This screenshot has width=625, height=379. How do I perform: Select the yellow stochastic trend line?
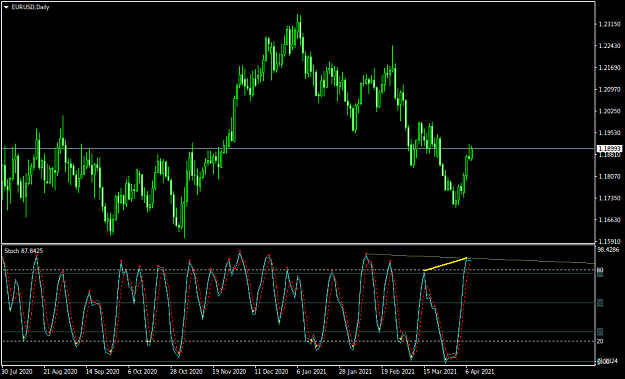(445, 264)
